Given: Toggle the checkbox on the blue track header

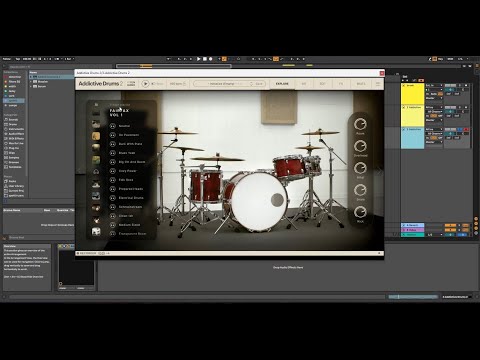Looking at the screenshot, I should [404, 129].
